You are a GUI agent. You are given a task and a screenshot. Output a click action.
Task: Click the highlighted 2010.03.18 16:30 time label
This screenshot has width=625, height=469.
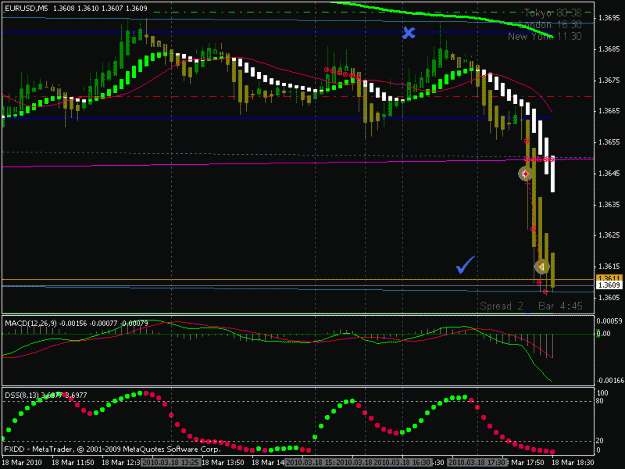click(x=403, y=462)
